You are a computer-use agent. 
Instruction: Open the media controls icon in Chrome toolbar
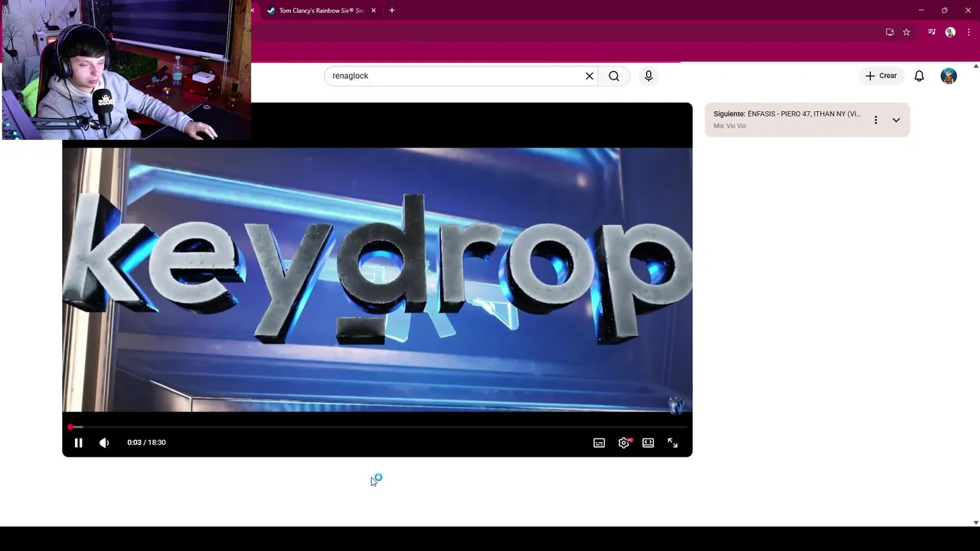click(932, 32)
